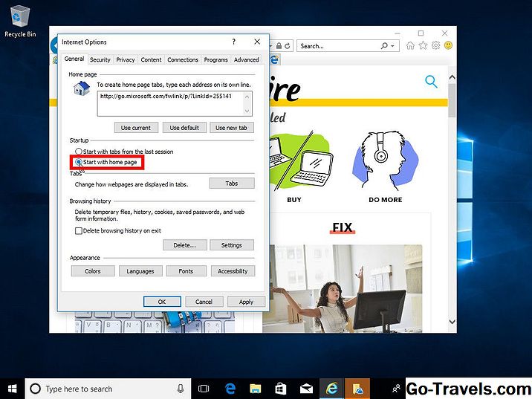532x399 pixels.
Task: Open the Microsoft Store taskbar icon
Action: pyautogui.click(x=281, y=389)
